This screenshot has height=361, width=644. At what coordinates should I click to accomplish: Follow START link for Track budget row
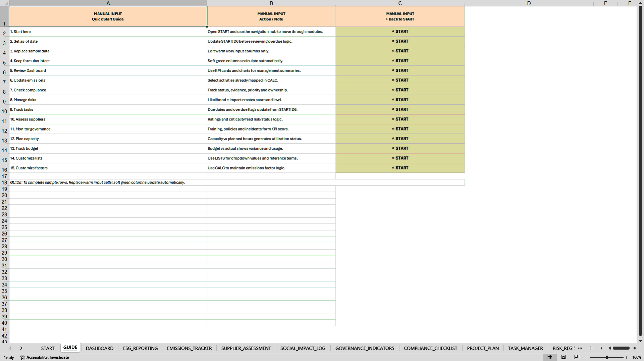400,148
